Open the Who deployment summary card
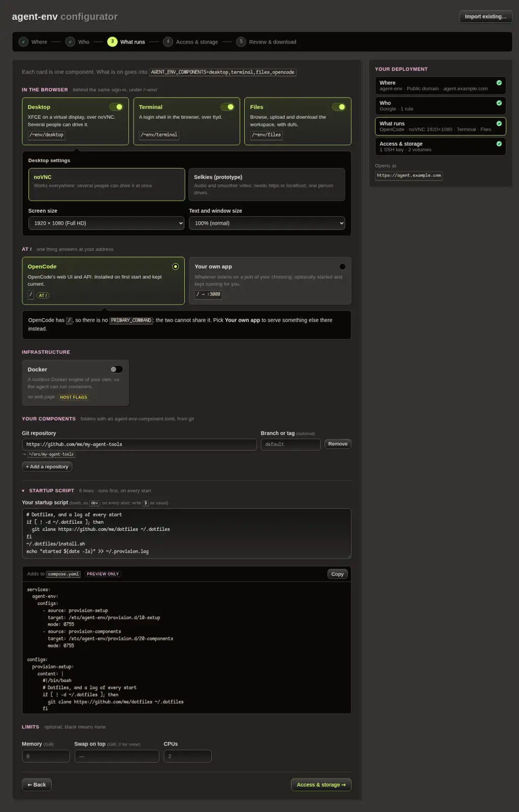The height and width of the screenshot is (812, 519). tap(440, 106)
